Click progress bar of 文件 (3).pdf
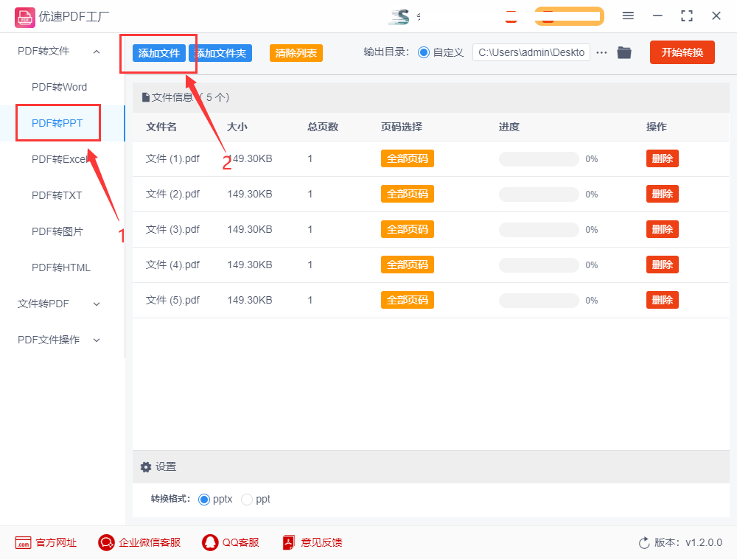 (539, 230)
